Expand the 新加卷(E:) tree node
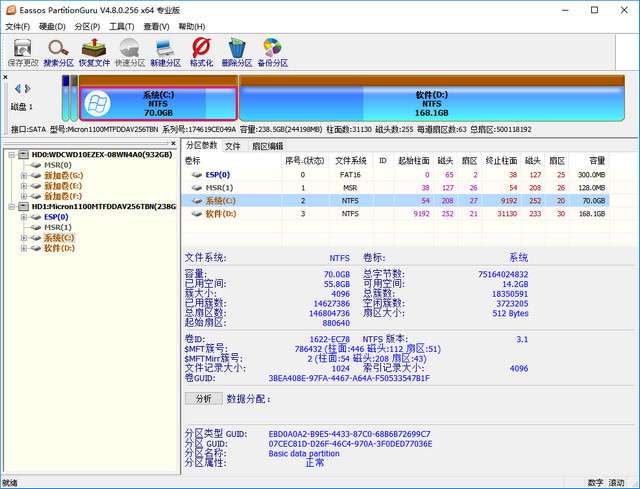This screenshot has width=640, height=489. pos(24,186)
